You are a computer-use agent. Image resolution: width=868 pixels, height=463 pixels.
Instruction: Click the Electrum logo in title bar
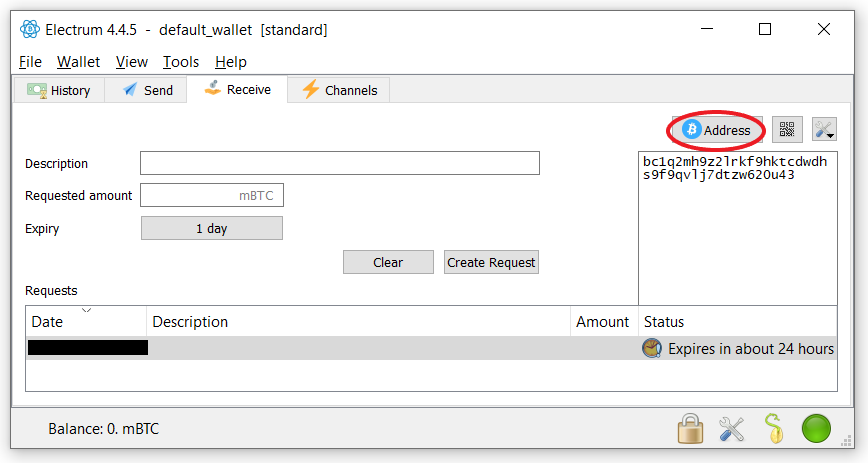pos(30,29)
